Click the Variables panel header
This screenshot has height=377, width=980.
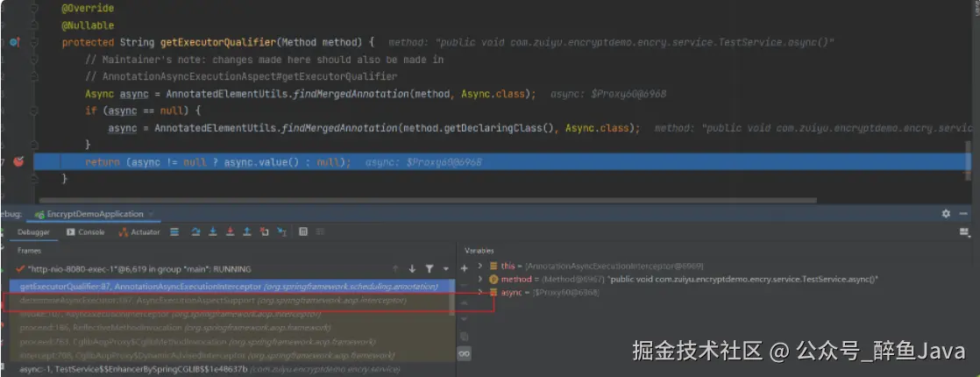click(x=479, y=250)
